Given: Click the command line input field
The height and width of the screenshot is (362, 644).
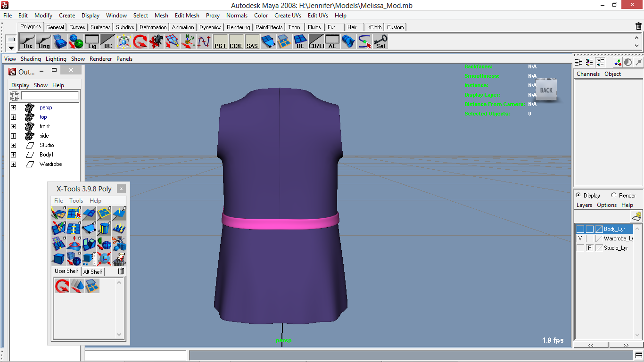Looking at the screenshot, I should [x=136, y=355].
